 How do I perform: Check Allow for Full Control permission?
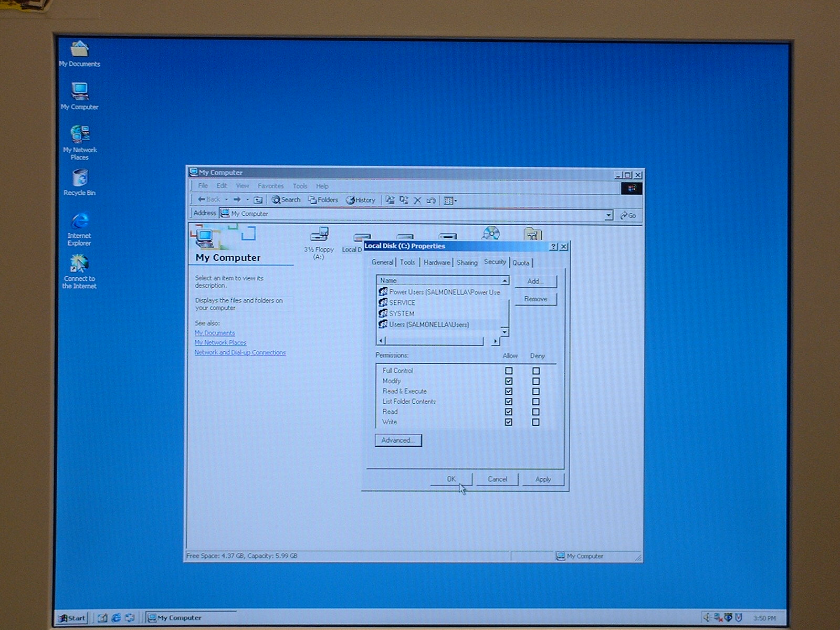pyautogui.click(x=509, y=371)
